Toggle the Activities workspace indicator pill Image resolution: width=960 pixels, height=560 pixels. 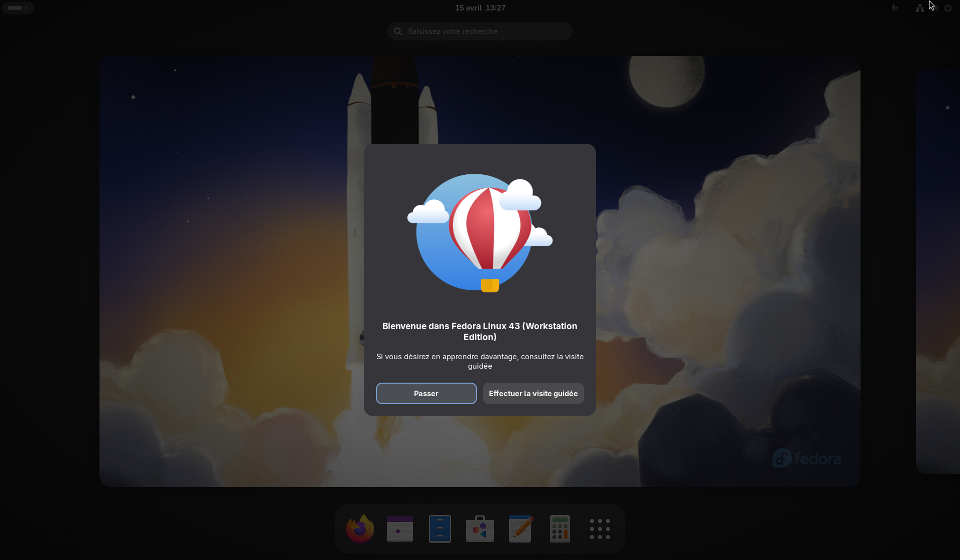tap(18, 8)
